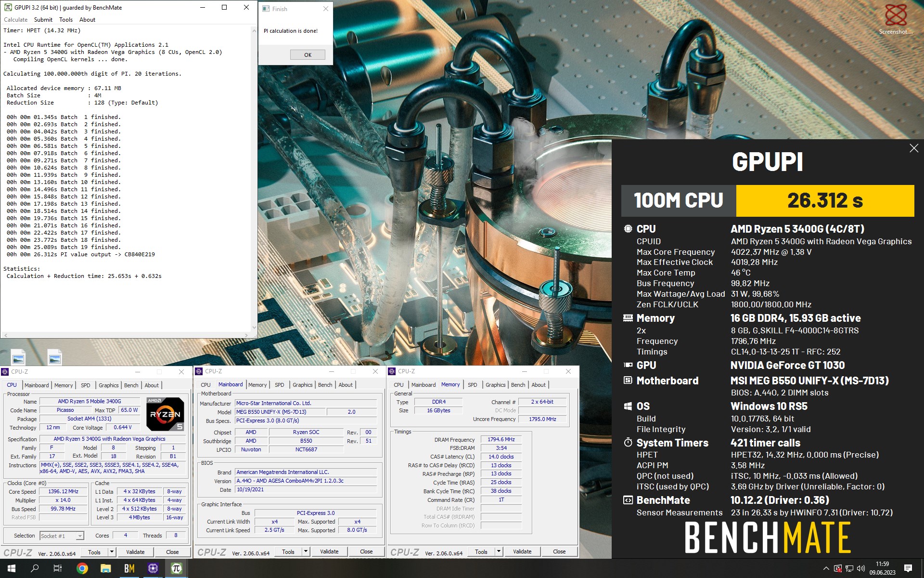The image size is (924, 578).
Task: Open volume control in system tray
Action: pyautogui.click(x=861, y=568)
